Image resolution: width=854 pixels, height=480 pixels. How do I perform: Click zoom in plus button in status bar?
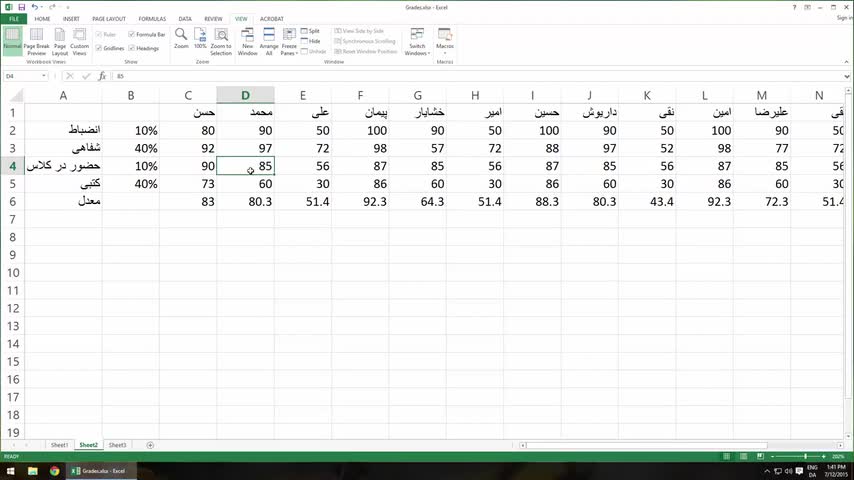pyautogui.click(x=824, y=456)
